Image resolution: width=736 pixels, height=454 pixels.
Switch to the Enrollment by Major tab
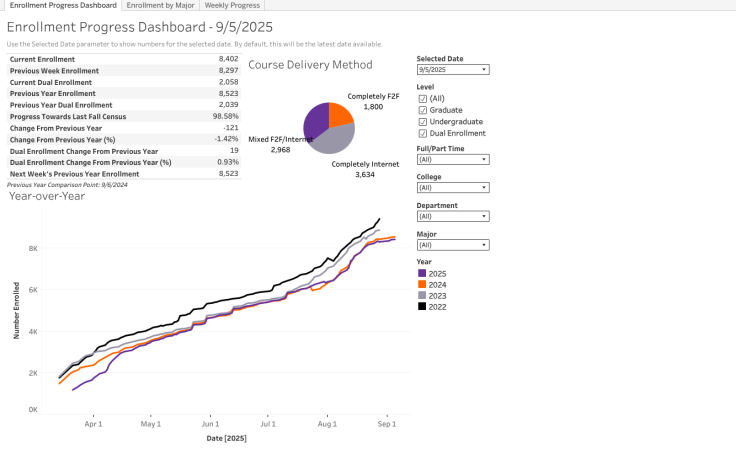pos(159,6)
